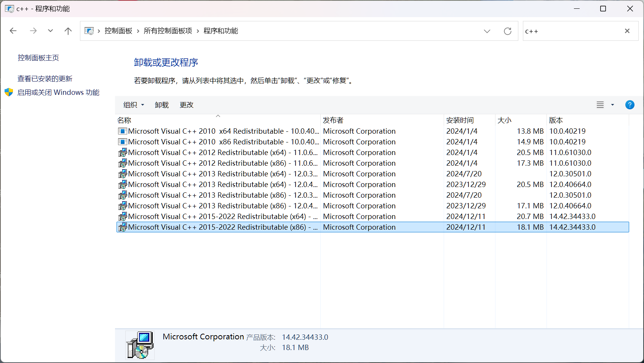The width and height of the screenshot is (644, 363).
Task: Open 启用或关闭 Windows 功能 link
Action: point(58,92)
